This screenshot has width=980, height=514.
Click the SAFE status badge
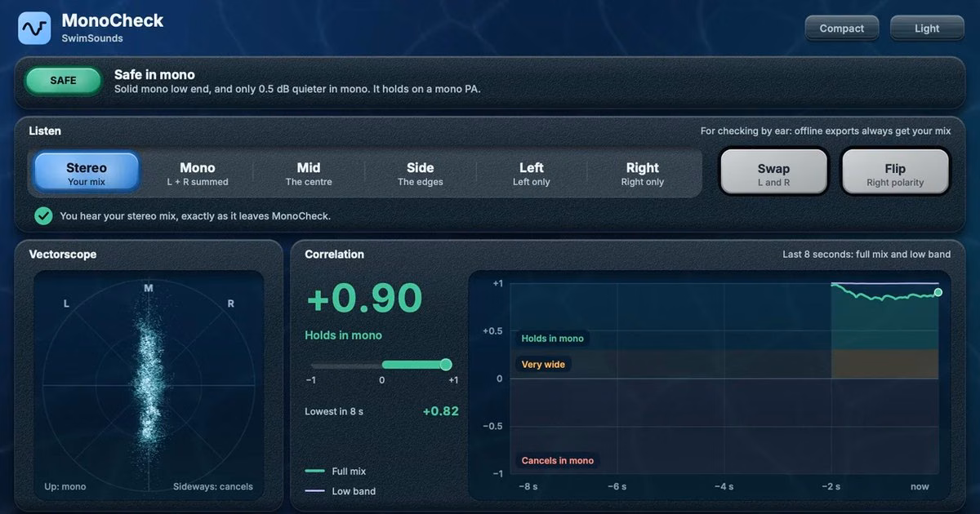click(63, 81)
